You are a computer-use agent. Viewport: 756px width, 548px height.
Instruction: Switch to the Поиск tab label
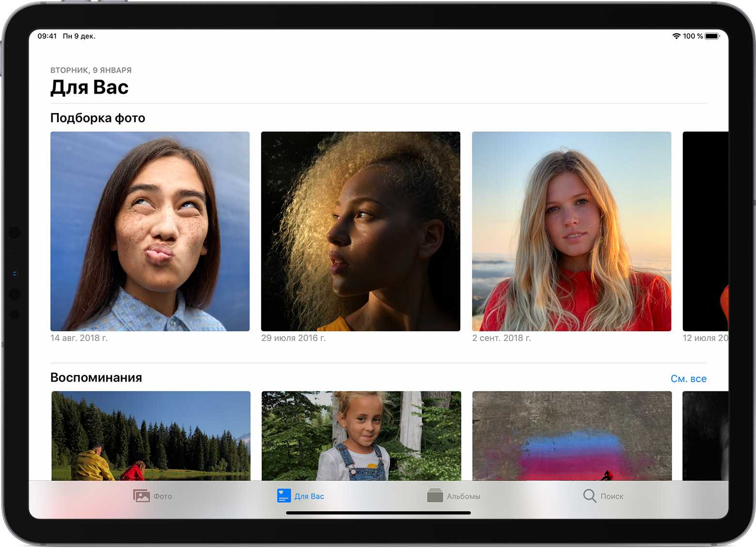612,496
